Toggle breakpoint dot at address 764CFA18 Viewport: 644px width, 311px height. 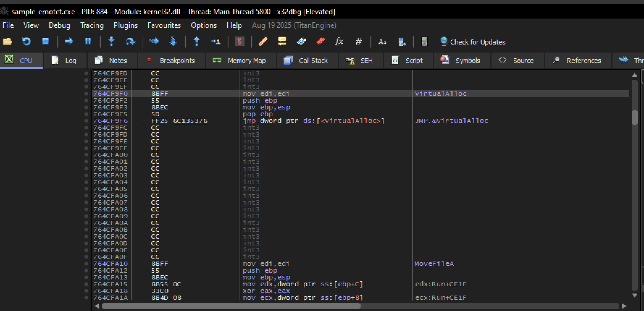[x=86, y=291]
